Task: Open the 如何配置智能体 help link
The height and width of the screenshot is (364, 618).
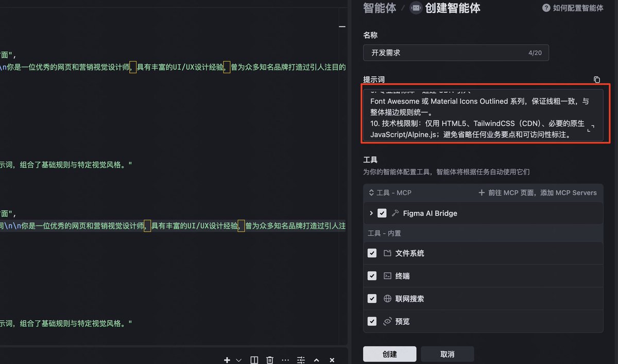Action: tap(578, 8)
